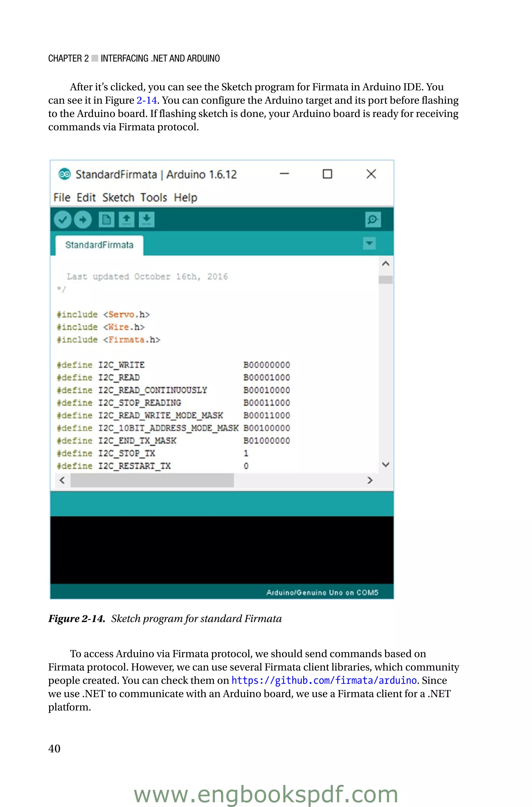Click the I2C_RESTART_TX define name
This screenshot has width=532, height=807.
pyautogui.click(x=135, y=466)
